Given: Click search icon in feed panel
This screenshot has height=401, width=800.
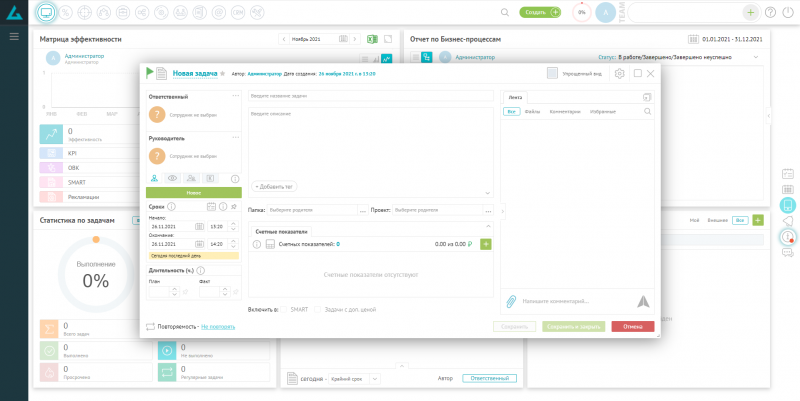Looking at the screenshot, I should click(x=647, y=112).
